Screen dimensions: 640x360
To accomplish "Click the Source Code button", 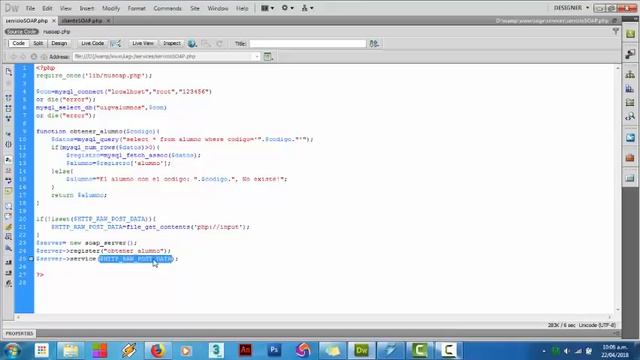I will 22,32.
